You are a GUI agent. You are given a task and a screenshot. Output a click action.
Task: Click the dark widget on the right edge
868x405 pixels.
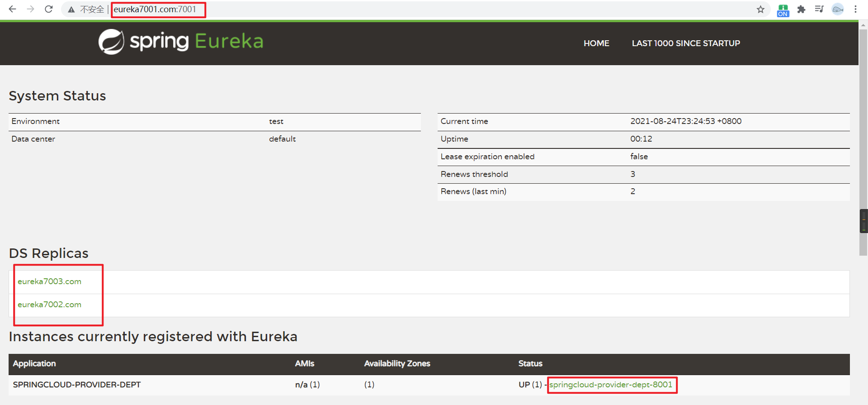coord(863,221)
